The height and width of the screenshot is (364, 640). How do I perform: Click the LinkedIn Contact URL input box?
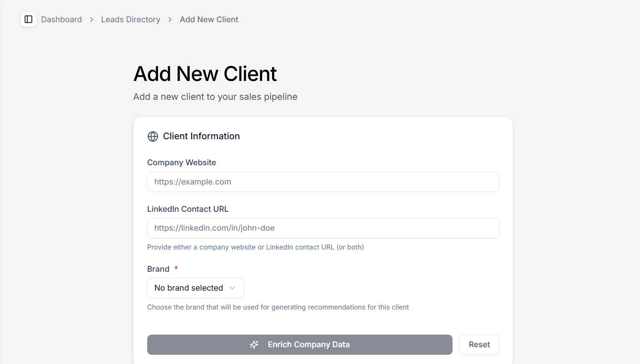323,228
